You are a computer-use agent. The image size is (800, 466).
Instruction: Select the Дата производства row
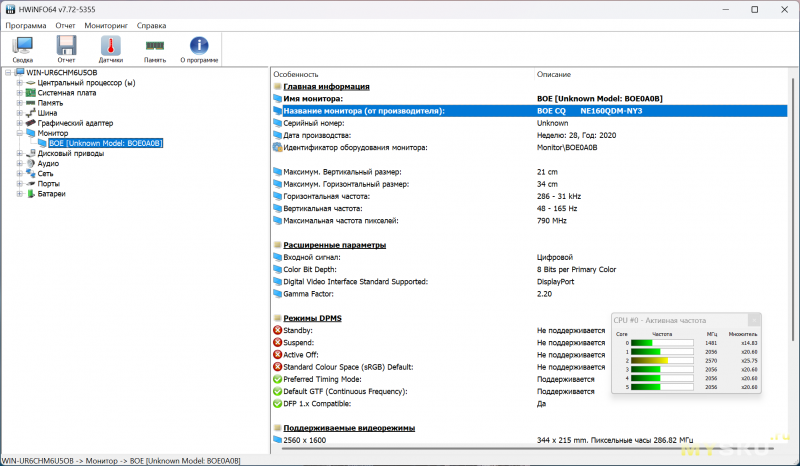(x=530, y=135)
